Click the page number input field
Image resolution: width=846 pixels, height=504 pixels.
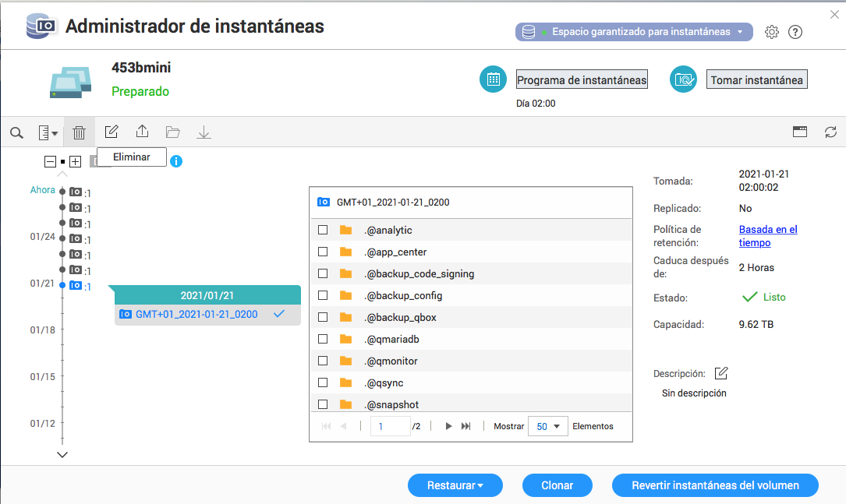tap(390, 426)
